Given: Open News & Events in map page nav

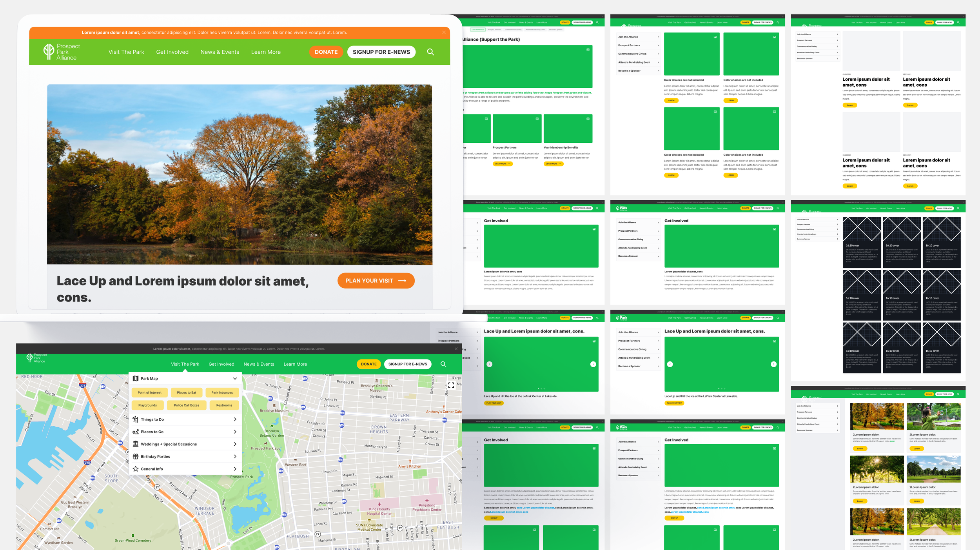Looking at the screenshot, I should [x=259, y=364].
